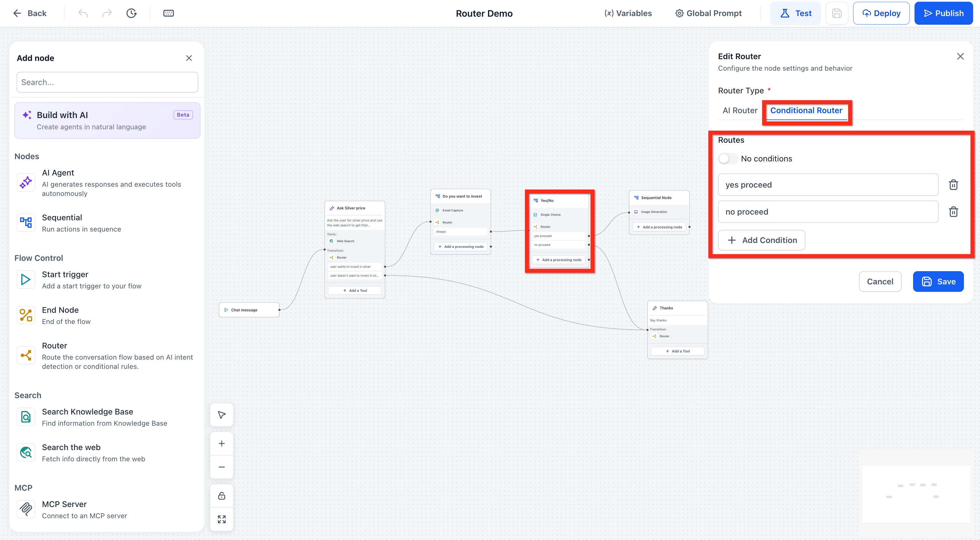Delete the 'no proceed' route
980x540 pixels.
pyautogui.click(x=953, y=212)
